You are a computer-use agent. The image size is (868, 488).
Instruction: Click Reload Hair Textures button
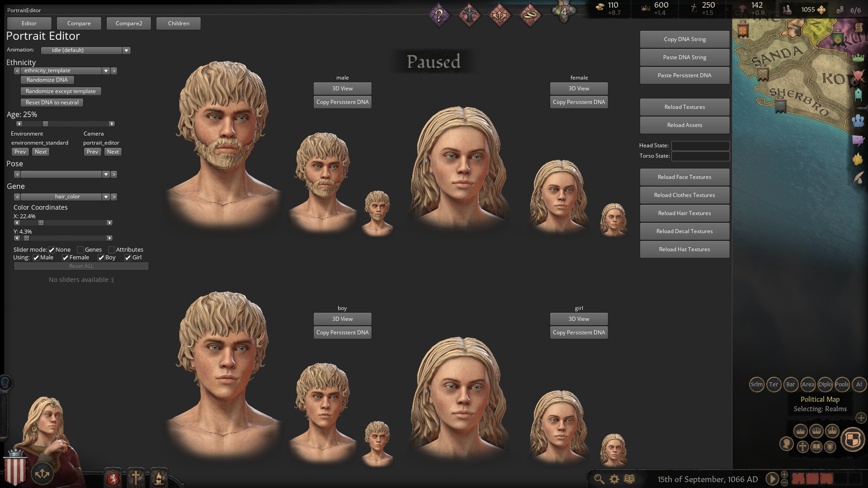(684, 213)
